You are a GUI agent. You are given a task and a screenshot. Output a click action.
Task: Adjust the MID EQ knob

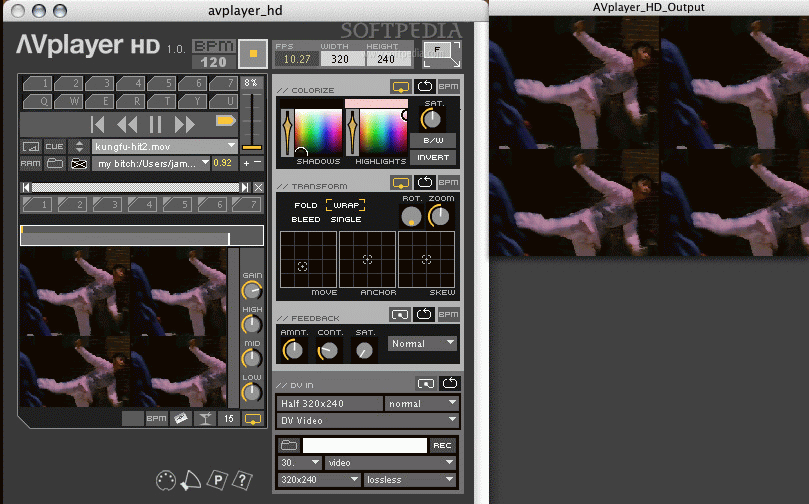[x=252, y=359]
